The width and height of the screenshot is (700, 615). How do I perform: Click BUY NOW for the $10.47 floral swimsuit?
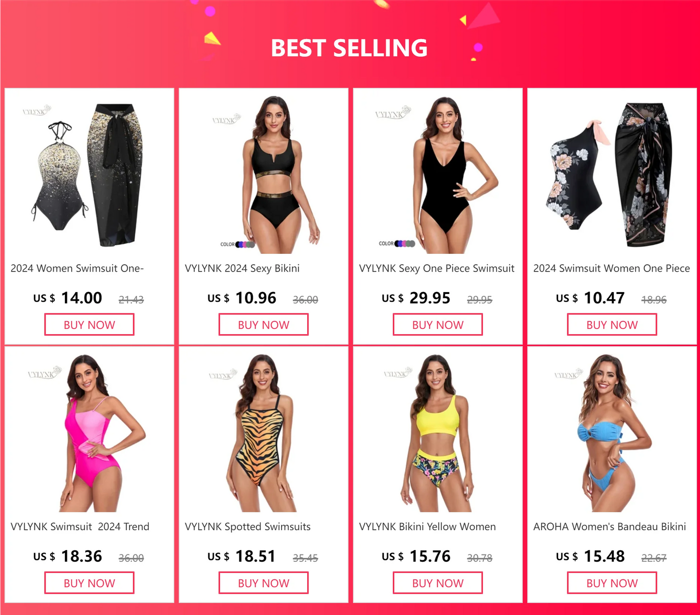click(x=612, y=324)
